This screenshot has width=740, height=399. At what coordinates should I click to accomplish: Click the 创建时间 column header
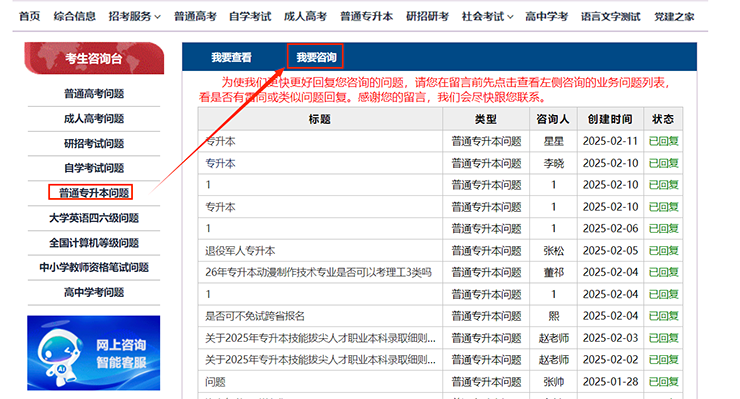(x=610, y=119)
